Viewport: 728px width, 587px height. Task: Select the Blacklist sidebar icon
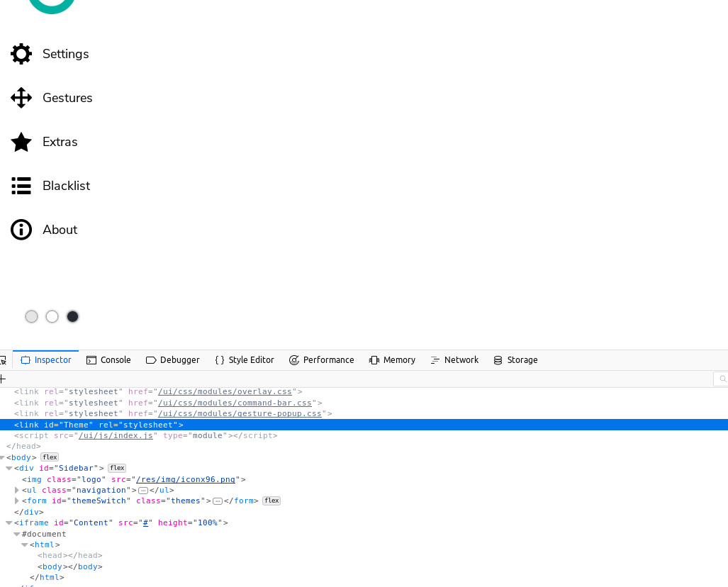[21, 186]
